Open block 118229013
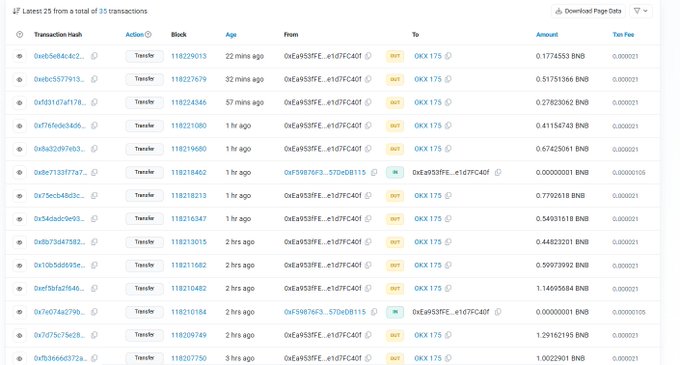The image size is (680, 365). [189, 56]
